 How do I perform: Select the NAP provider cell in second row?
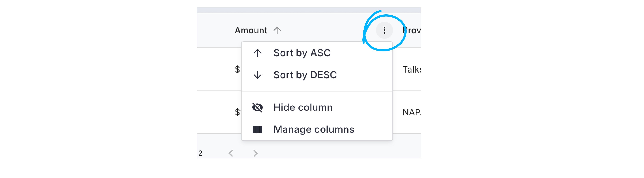[x=412, y=112]
